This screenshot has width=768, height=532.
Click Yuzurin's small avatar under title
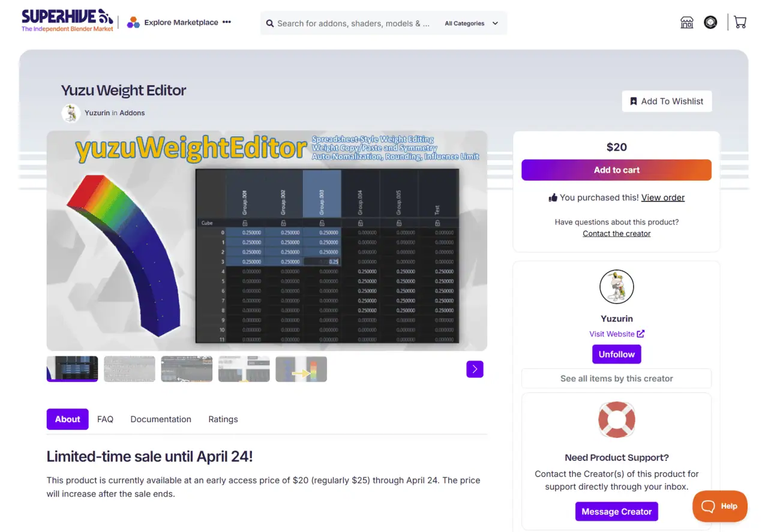click(71, 113)
